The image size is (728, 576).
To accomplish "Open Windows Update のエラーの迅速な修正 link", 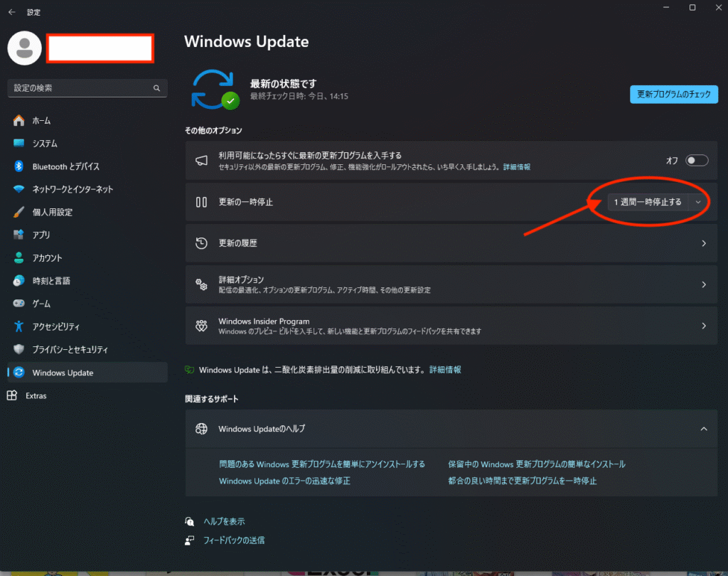I will pos(284,481).
